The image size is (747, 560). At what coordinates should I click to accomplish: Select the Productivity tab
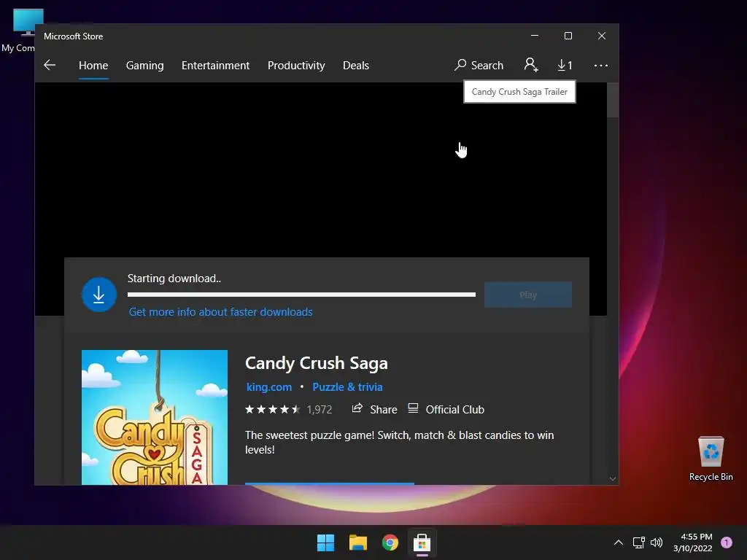(x=296, y=65)
